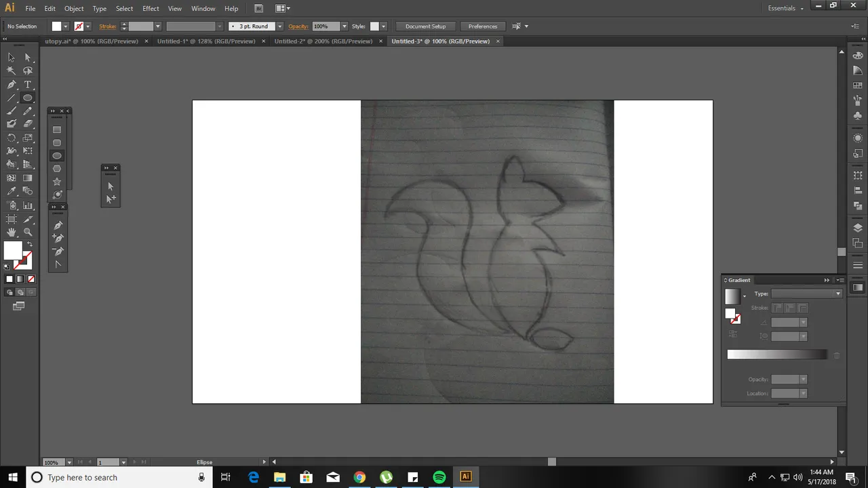Open the Color panel icon in dock
The image size is (868, 488).
(858, 56)
